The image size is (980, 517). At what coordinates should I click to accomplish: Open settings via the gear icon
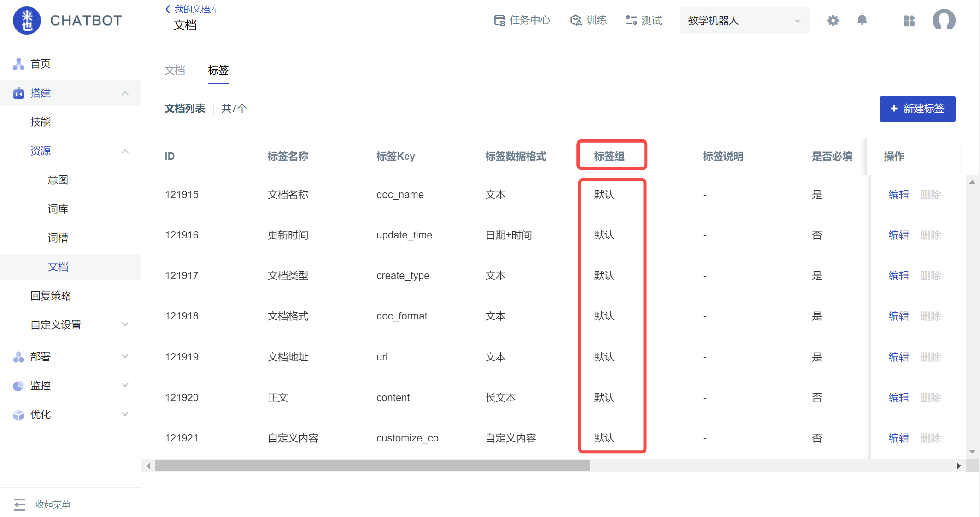coord(833,20)
